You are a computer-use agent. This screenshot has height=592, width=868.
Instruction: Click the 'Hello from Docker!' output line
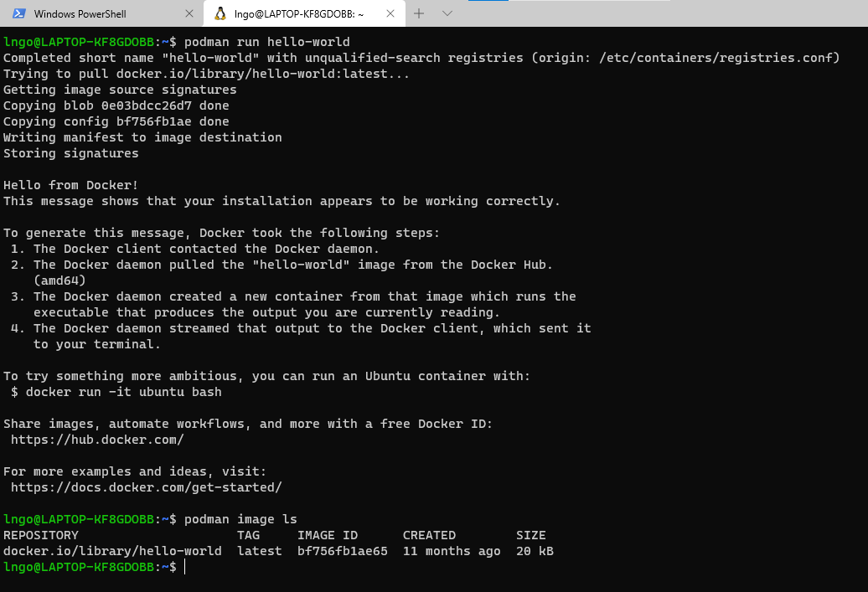[x=71, y=185]
